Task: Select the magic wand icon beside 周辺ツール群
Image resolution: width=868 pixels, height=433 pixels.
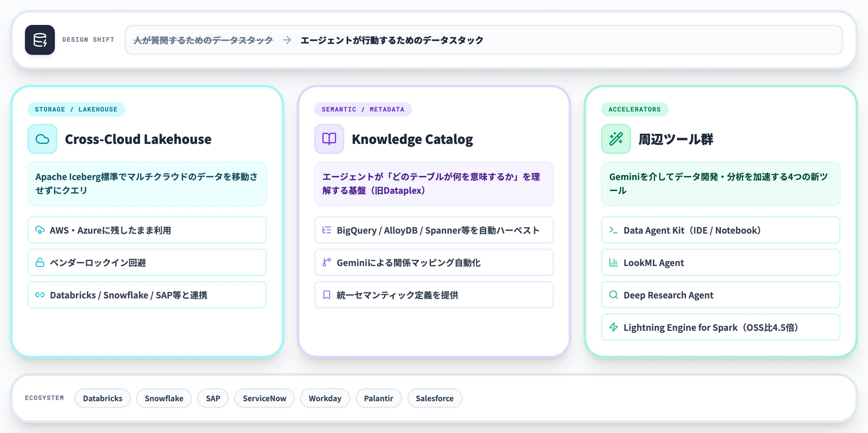Action: pos(616,139)
